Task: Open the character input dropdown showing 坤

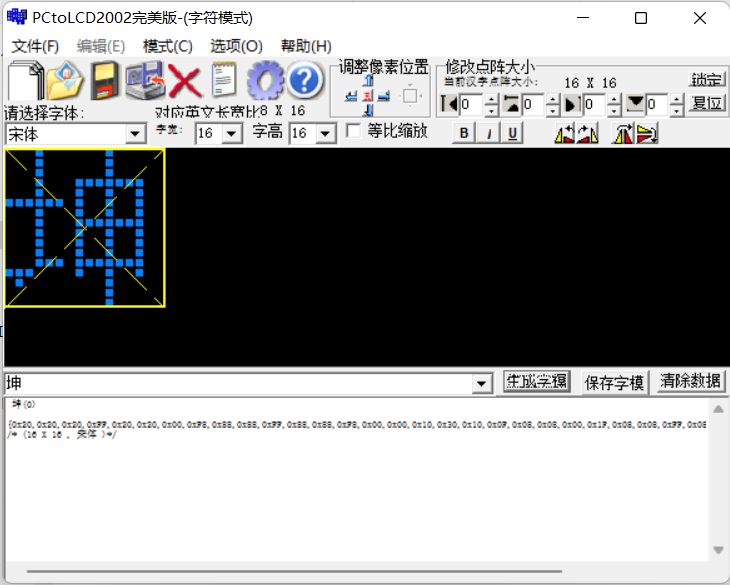Action: [483, 384]
